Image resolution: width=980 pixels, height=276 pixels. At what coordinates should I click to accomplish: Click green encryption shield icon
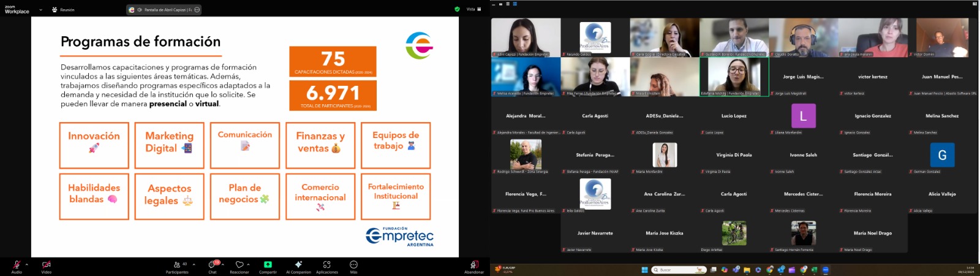tap(457, 9)
